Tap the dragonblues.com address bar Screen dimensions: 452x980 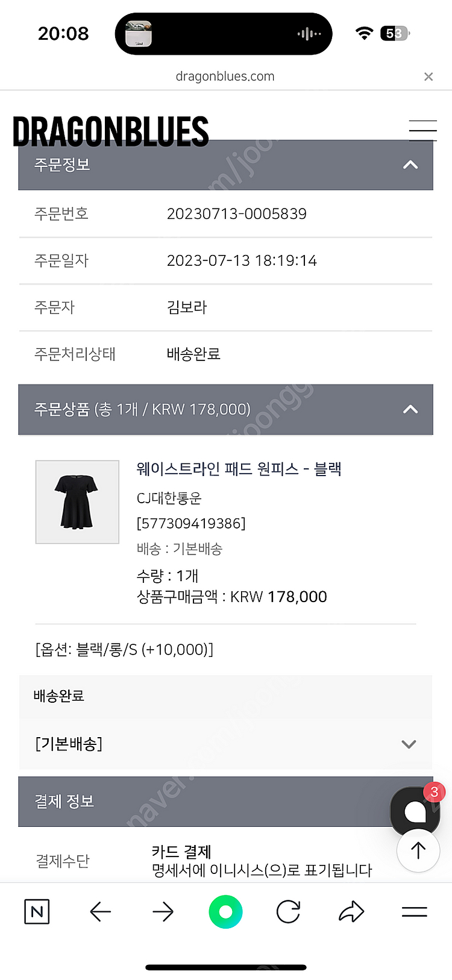225,77
